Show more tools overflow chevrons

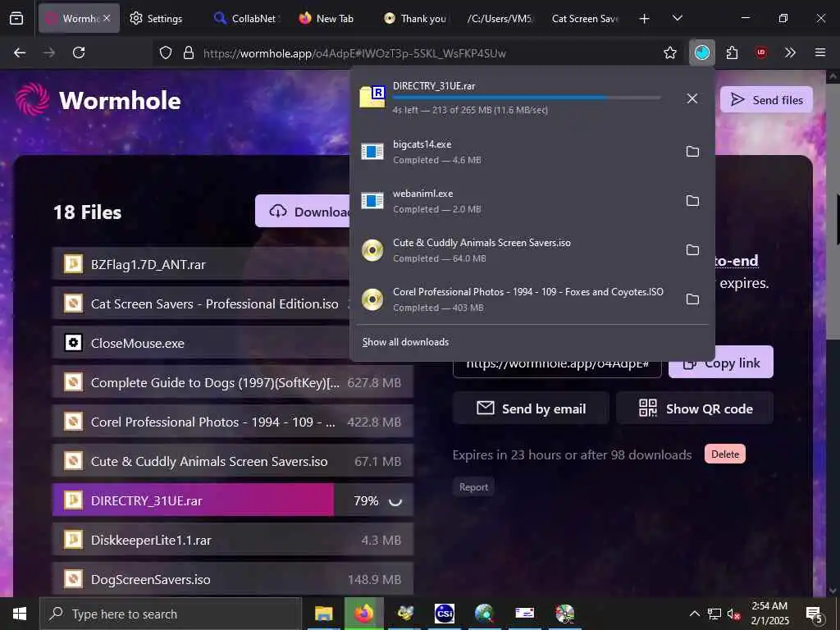(x=790, y=52)
